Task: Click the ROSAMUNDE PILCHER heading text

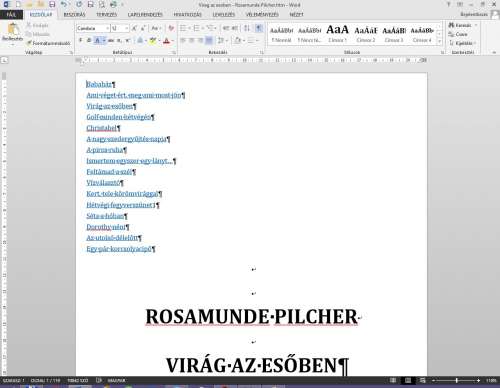Action: [252, 317]
